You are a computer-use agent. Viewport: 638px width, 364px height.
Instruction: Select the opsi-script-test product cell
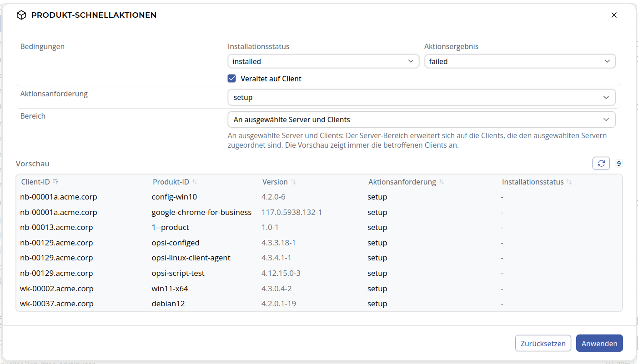(178, 273)
